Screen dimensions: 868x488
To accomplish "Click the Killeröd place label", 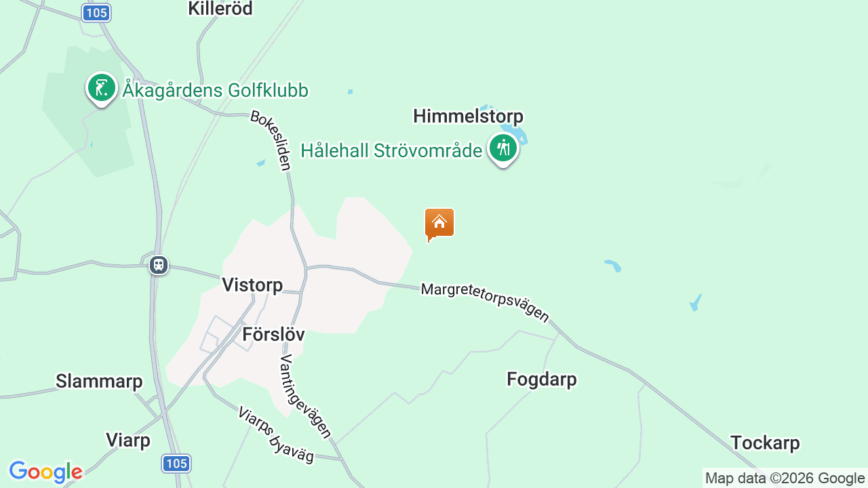I will click(220, 8).
